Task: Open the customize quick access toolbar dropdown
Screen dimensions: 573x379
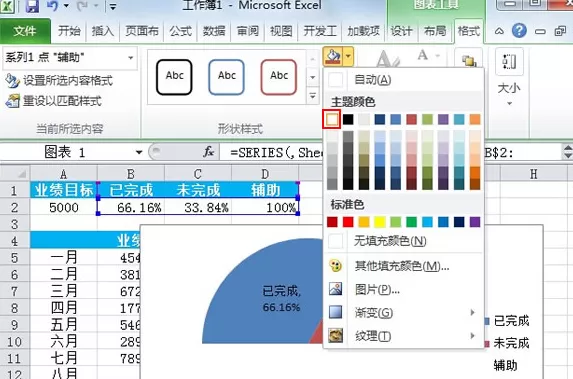Action: tap(113, 6)
